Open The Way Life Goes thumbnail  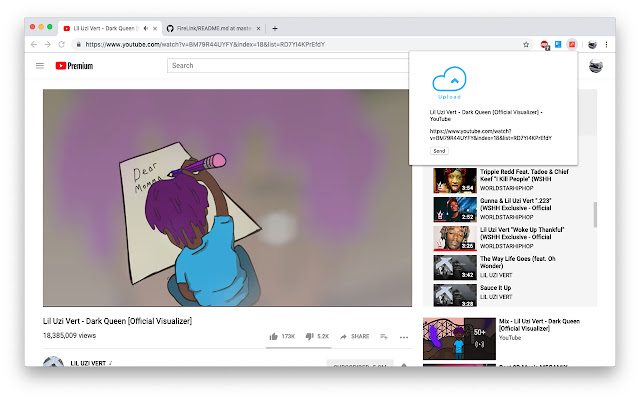click(x=455, y=267)
